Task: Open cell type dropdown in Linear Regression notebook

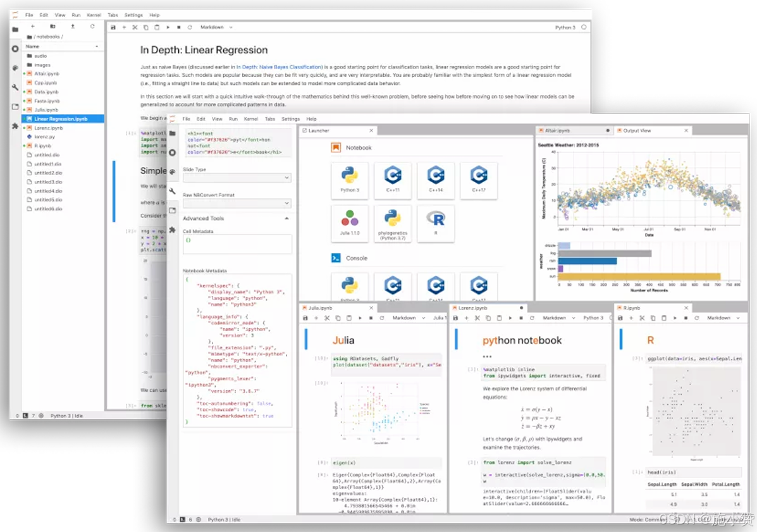Action: click(216, 28)
